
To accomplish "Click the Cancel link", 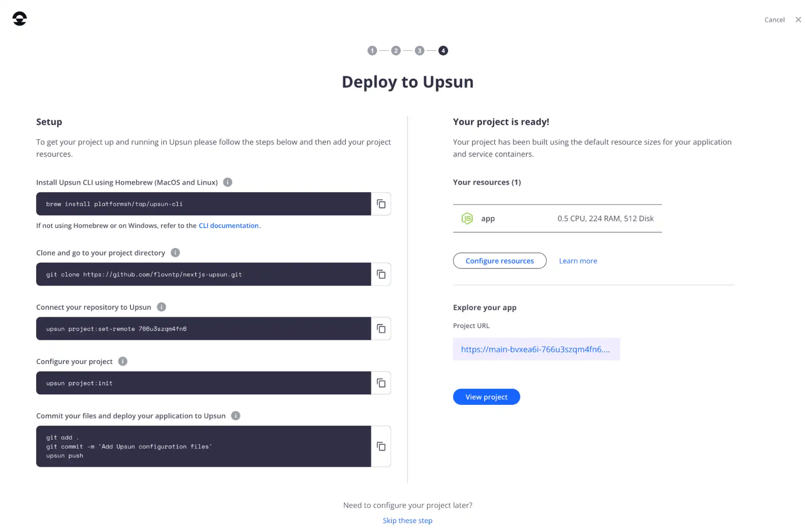I will (774, 20).
